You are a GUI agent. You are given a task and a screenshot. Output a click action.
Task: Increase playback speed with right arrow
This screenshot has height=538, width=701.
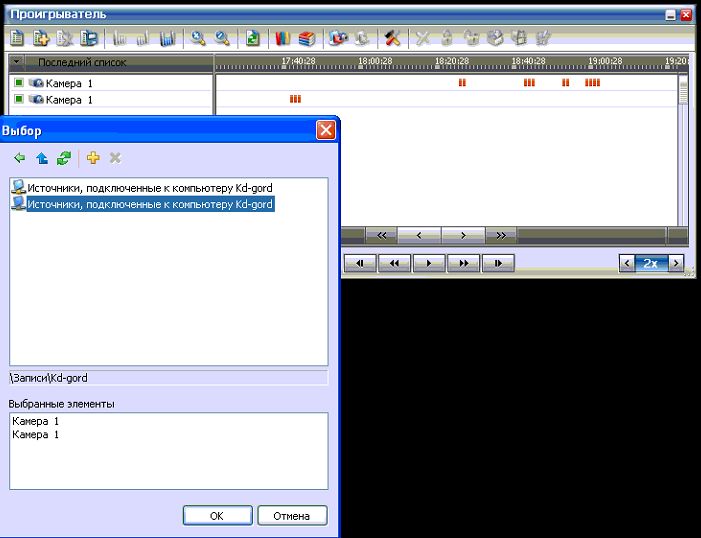677,263
